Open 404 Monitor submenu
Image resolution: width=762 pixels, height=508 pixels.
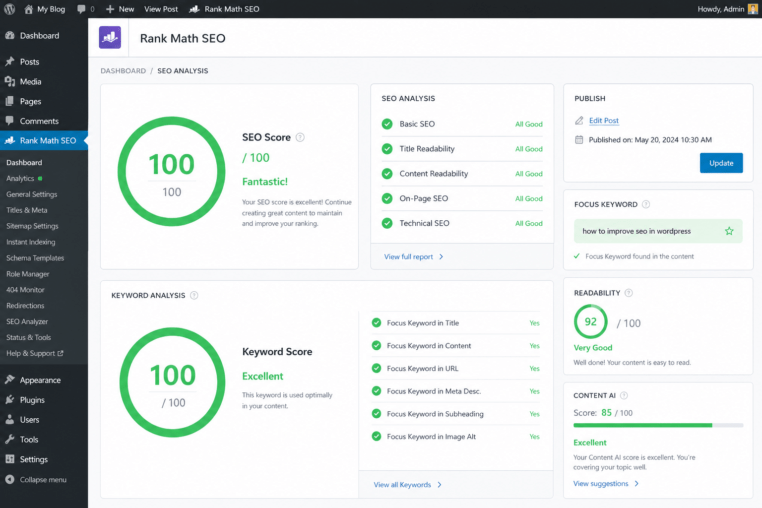pos(25,290)
